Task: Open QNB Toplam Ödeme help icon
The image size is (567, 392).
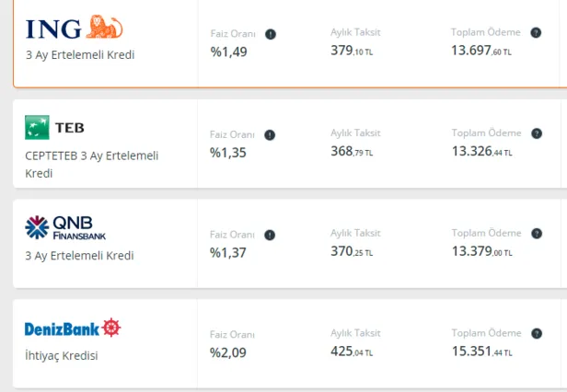Action: pyautogui.click(x=536, y=234)
